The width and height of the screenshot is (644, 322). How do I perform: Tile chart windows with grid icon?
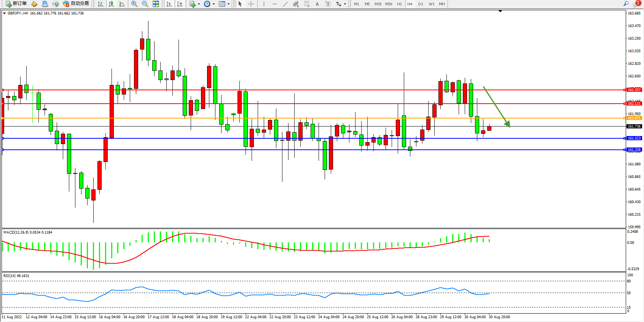click(156, 4)
